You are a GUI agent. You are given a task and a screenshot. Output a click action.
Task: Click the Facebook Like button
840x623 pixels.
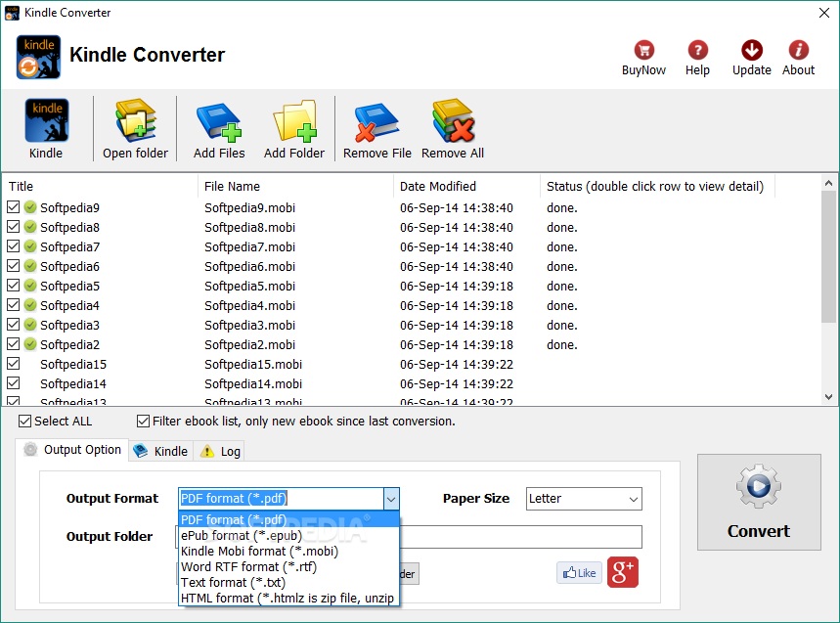pos(579,573)
